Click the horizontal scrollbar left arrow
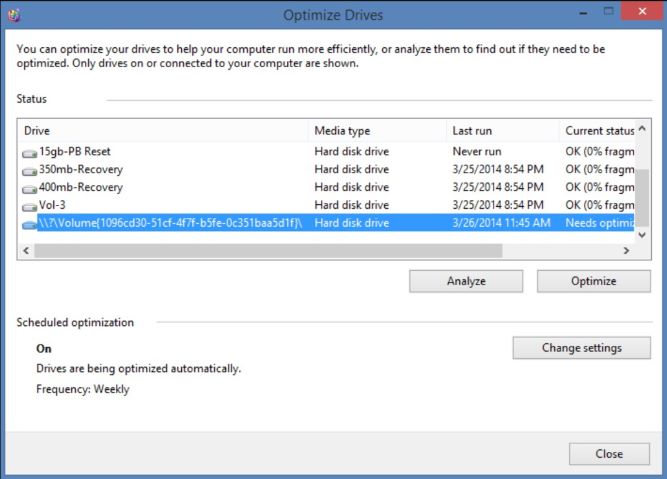The width and height of the screenshot is (667, 479). pyautogui.click(x=25, y=250)
